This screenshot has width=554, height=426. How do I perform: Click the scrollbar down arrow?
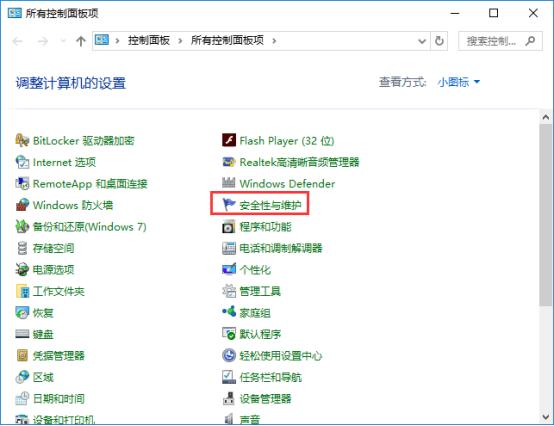pyautogui.click(x=546, y=417)
